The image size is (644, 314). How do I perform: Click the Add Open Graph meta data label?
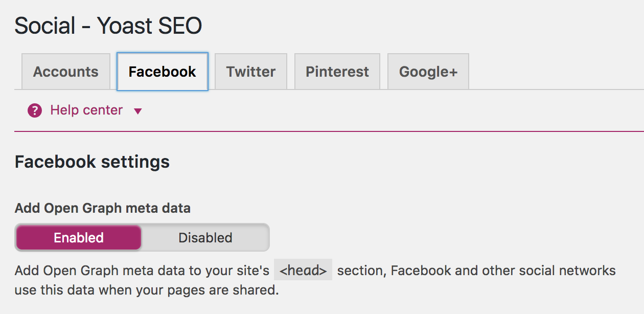102,208
